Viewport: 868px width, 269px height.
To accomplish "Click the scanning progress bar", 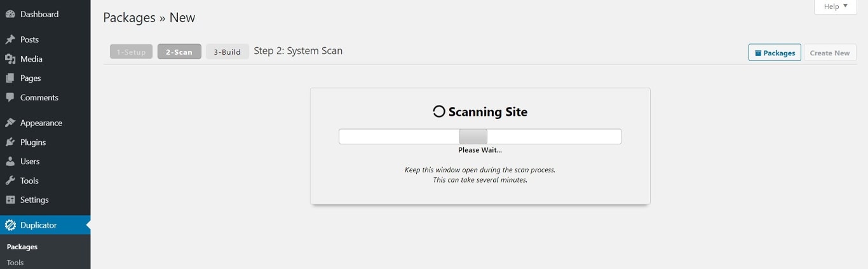I will click(x=480, y=137).
